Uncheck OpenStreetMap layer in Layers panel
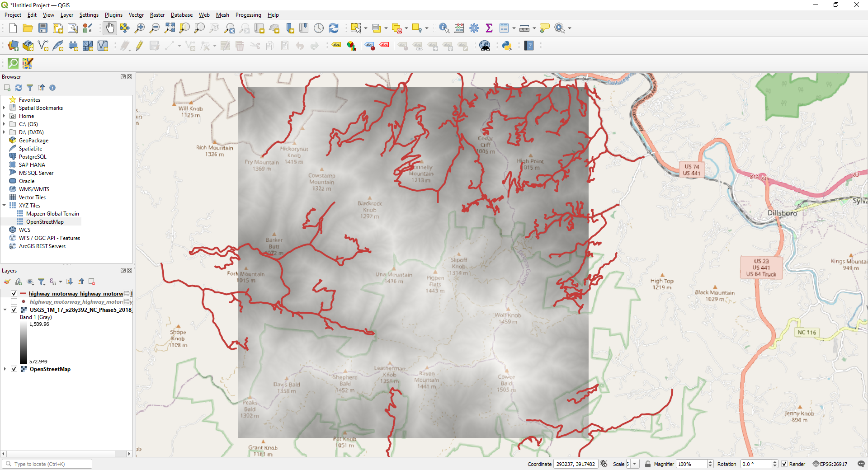The image size is (868, 470). (x=14, y=369)
